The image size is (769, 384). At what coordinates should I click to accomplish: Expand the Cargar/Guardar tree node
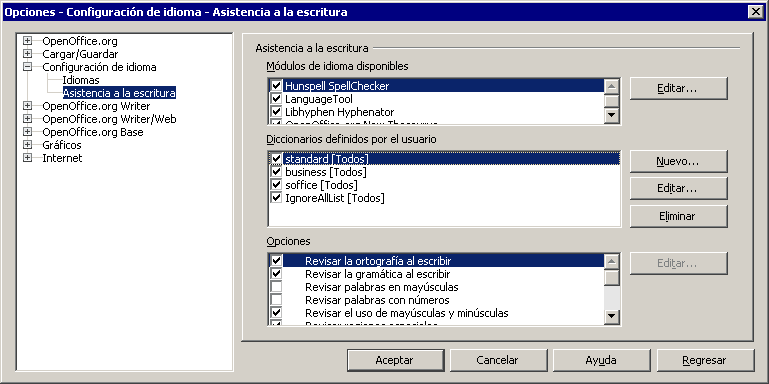27,54
